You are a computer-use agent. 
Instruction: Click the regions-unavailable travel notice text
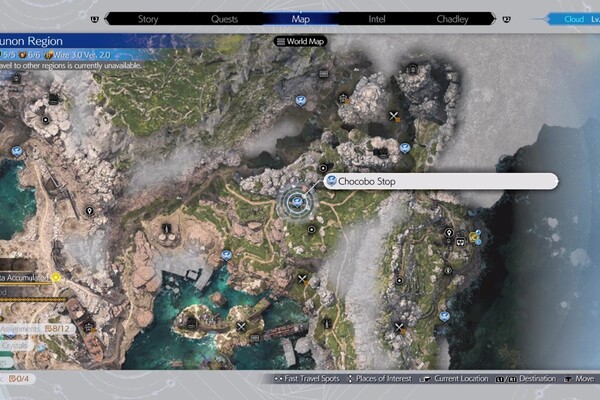[70, 65]
